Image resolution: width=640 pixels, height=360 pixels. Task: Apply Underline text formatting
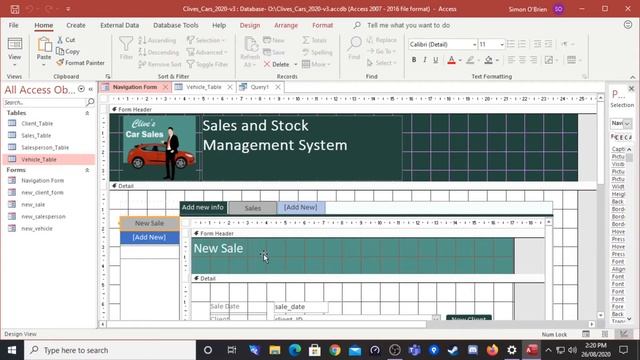point(436,60)
